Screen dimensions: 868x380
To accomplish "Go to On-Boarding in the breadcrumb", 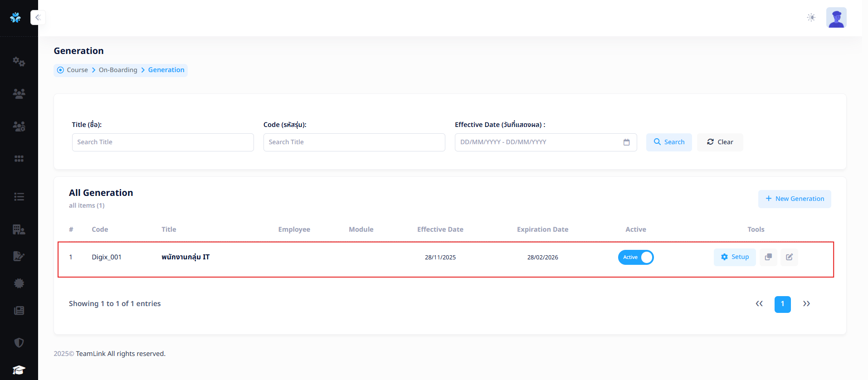I will (x=118, y=70).
